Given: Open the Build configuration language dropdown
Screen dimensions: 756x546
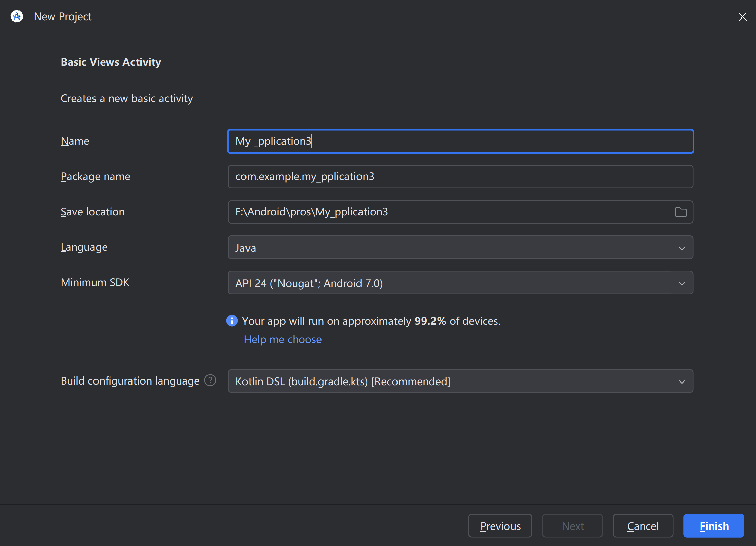Looking at the screenshot, I should (x=460, y=381).
